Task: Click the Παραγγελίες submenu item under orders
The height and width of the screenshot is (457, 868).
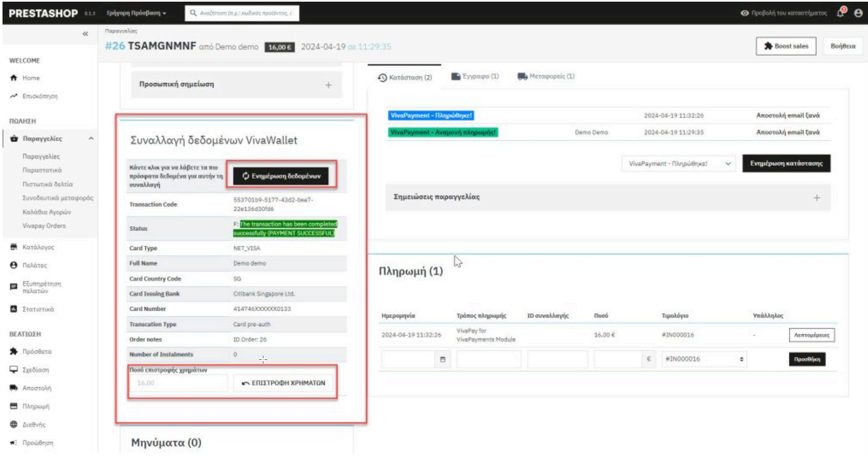Action: click(x=41, y=156)
